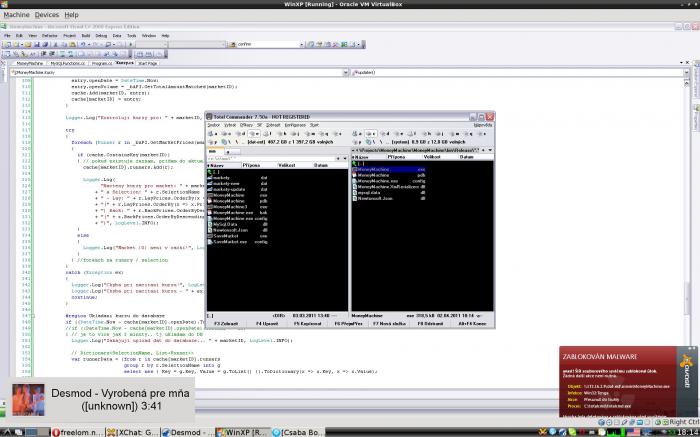700x437 pixels.
Task: Select drive d in right Total Commander panel
Action: (x=385, y=133)
